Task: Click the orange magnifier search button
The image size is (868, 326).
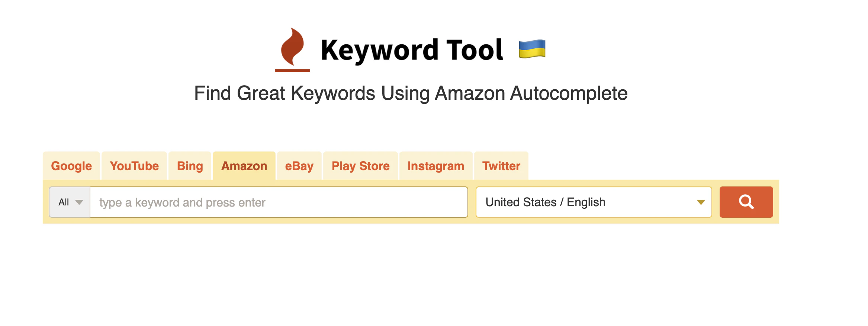Action: point(746,202)
